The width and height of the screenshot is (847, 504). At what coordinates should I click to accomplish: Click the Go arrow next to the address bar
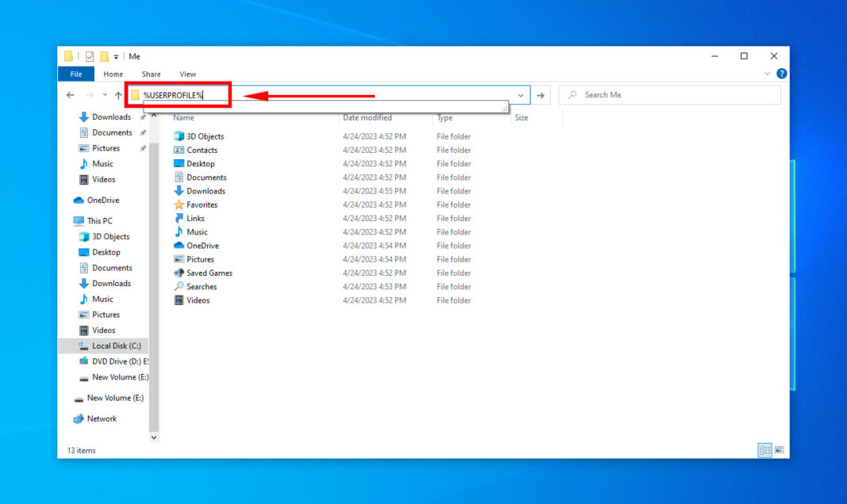point(541,94)
